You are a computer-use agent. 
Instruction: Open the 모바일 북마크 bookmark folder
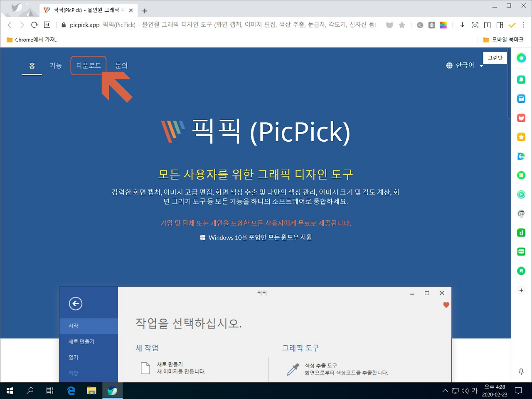[x=505, y=39]
